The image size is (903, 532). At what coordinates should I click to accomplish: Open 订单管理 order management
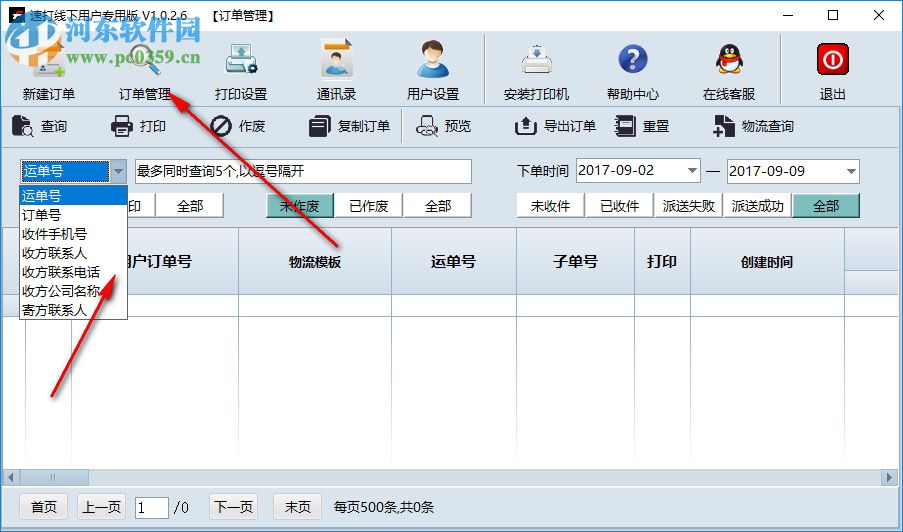click(145, 72)
